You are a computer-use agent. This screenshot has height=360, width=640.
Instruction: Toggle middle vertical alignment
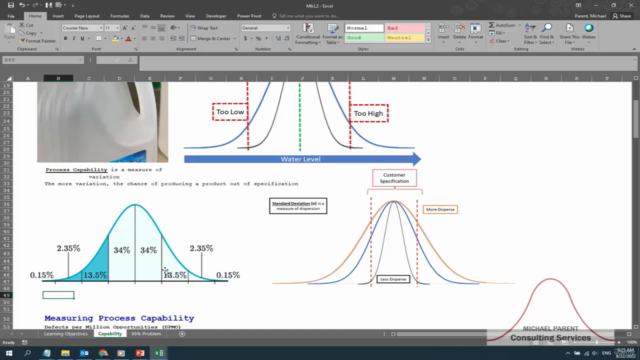[153, 28]
